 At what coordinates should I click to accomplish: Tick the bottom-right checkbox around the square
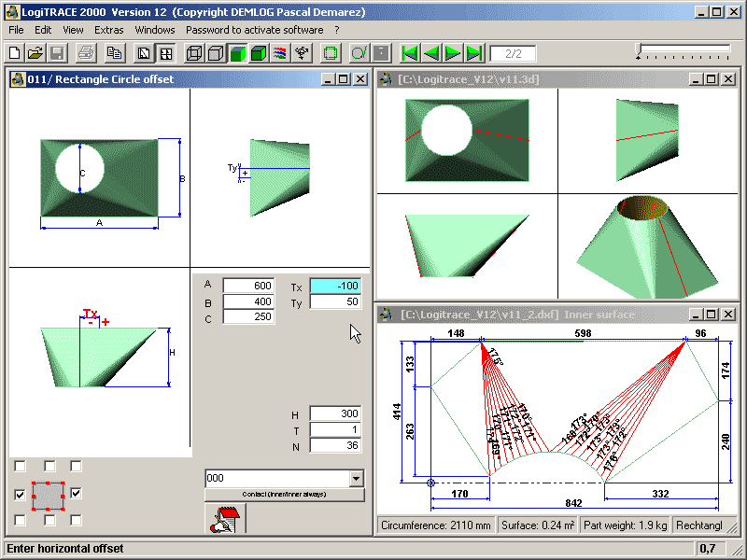(76, 520)
